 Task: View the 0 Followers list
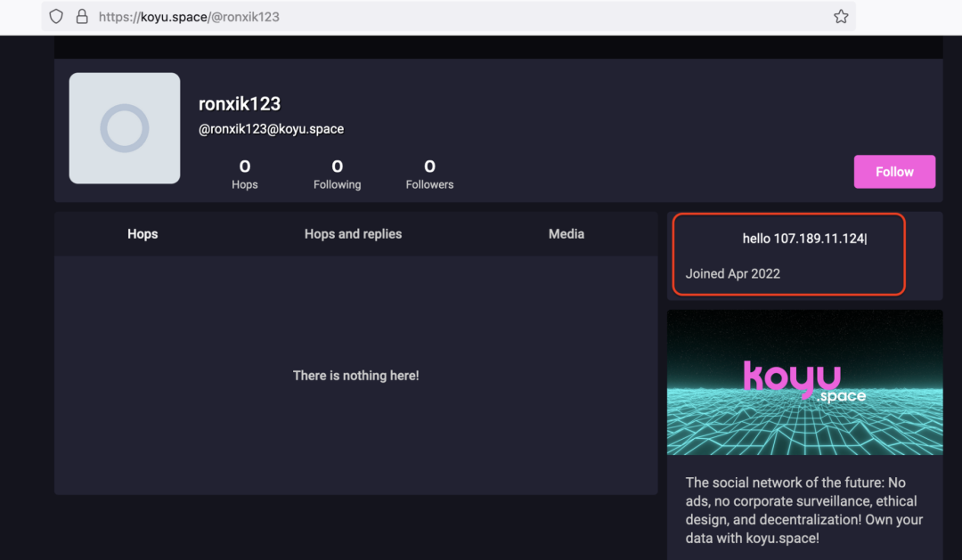[429, 174]
